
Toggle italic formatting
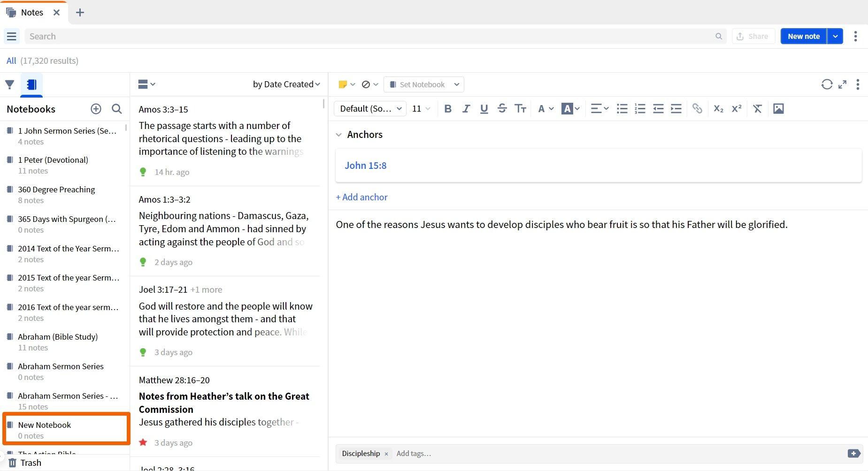coord(466,109)
